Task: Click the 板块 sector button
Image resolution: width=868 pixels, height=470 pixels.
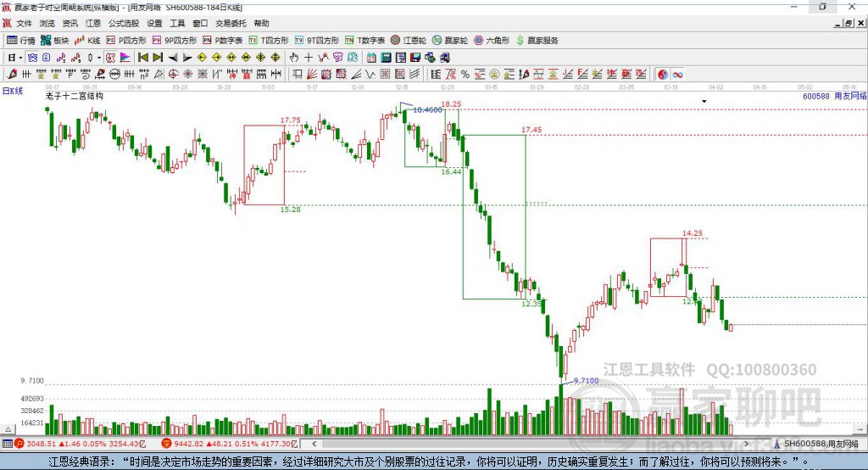Action: pos(55,41)
